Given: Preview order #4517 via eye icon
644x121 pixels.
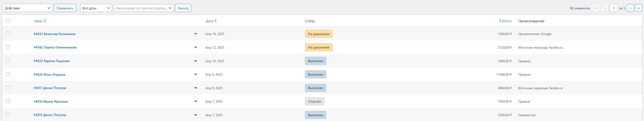Looking at the screenshot, I should (x=196, y=88).
